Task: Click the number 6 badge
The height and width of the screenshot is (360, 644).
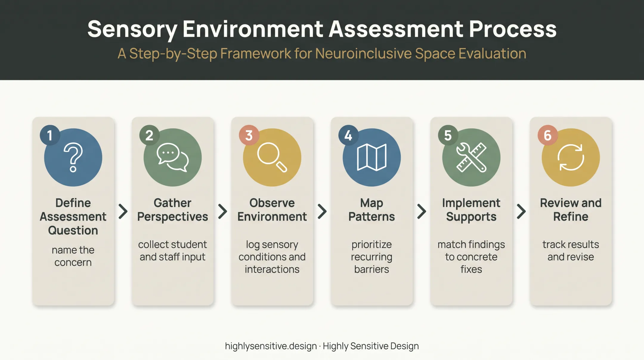Action: click(548, 135)
